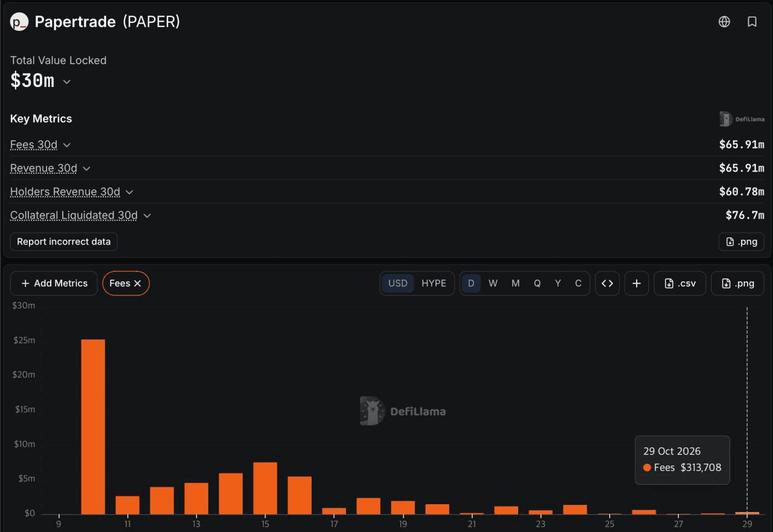Click the fees bar for day 29

pyautogui.click(x=747, y=513)
